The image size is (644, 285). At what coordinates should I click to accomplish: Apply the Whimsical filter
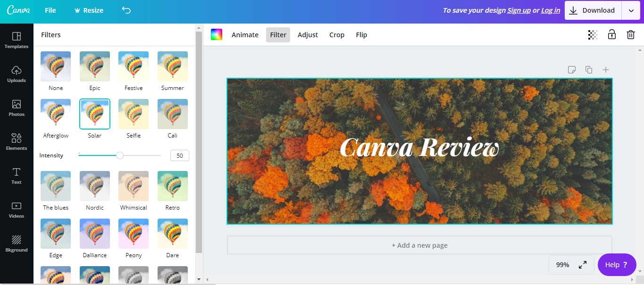point(134,186)
